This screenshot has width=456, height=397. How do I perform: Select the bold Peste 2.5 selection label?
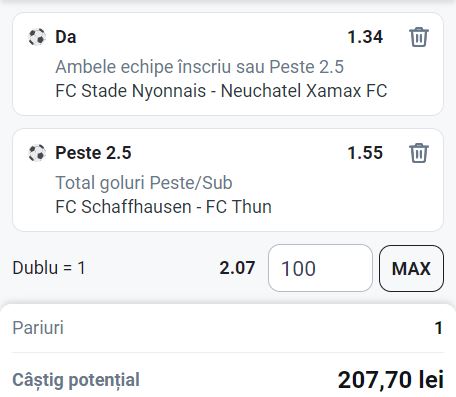pyautogui.click(x=93, y=153)
